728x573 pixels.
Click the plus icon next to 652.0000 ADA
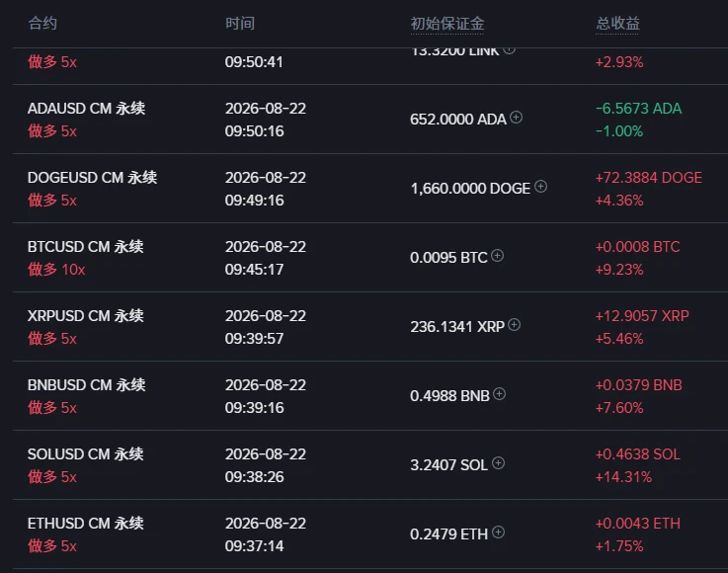tap(516, 118)
